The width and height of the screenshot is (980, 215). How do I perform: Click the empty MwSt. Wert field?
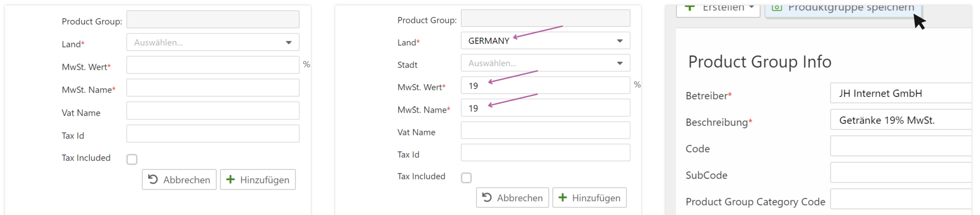coord(212,65)
